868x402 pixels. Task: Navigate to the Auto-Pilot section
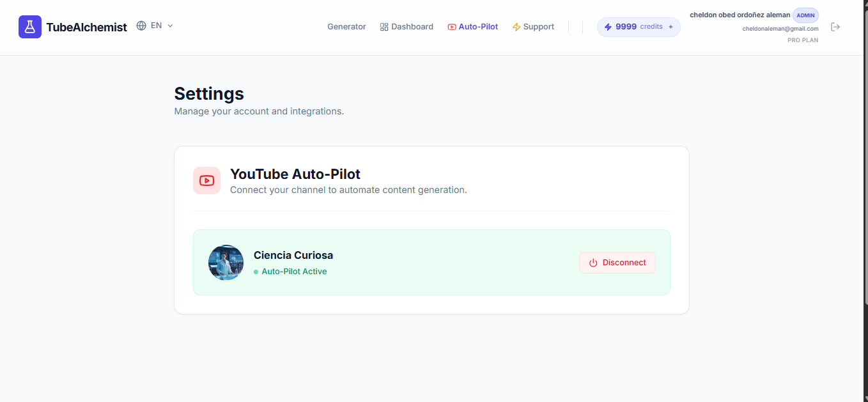pyautogui.click(x=478, y=26)
